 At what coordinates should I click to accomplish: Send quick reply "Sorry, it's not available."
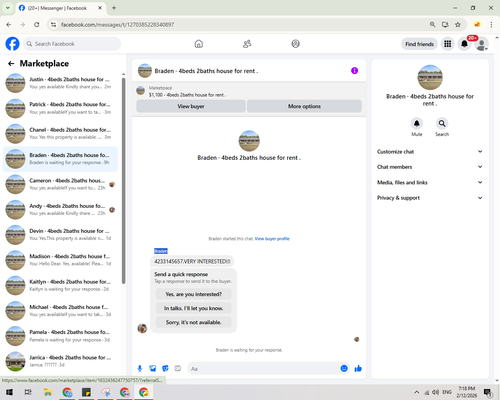(x=194, y=322)
